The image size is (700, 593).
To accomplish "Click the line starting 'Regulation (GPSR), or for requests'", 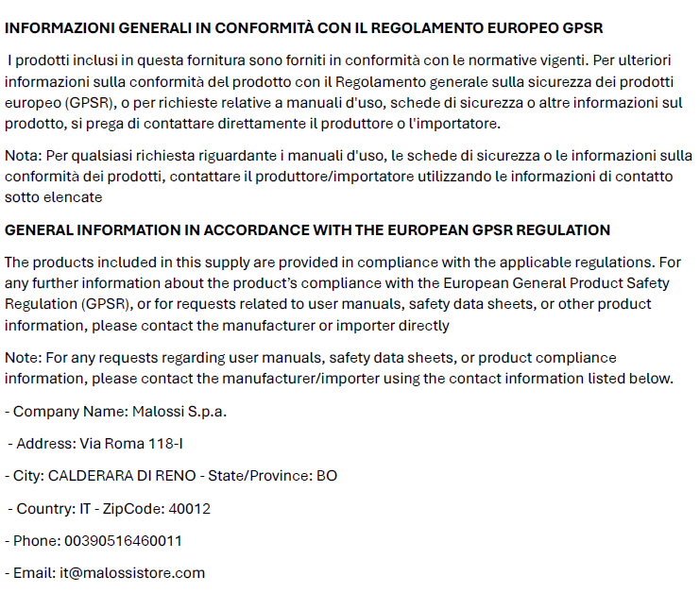I will pos(328,304).
